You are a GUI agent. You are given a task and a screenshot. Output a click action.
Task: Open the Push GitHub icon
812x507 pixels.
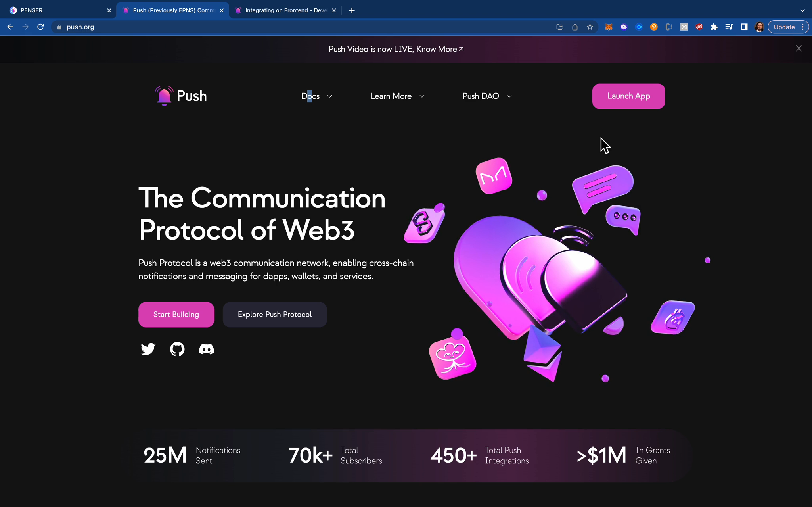click(177, 349)
